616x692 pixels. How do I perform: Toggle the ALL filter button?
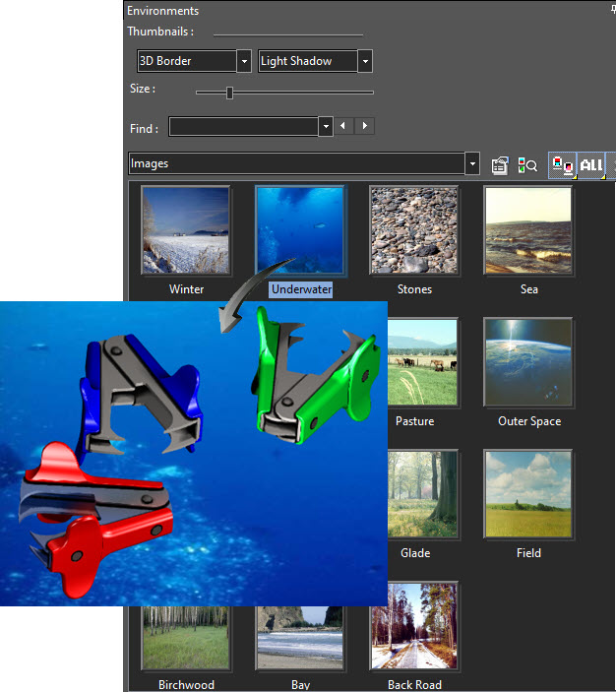point(591,165)
